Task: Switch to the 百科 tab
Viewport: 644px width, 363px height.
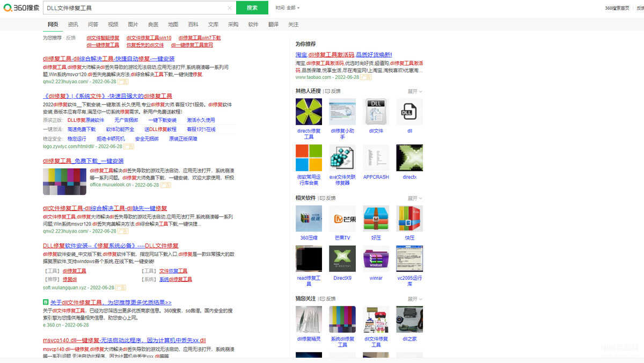Action: coord(193,24)
